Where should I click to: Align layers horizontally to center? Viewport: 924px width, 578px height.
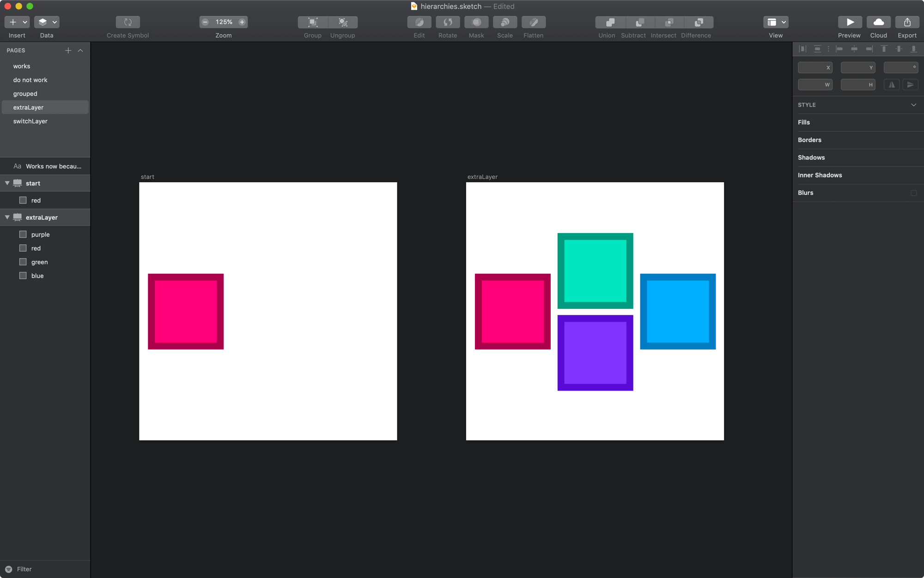[854, 49]
